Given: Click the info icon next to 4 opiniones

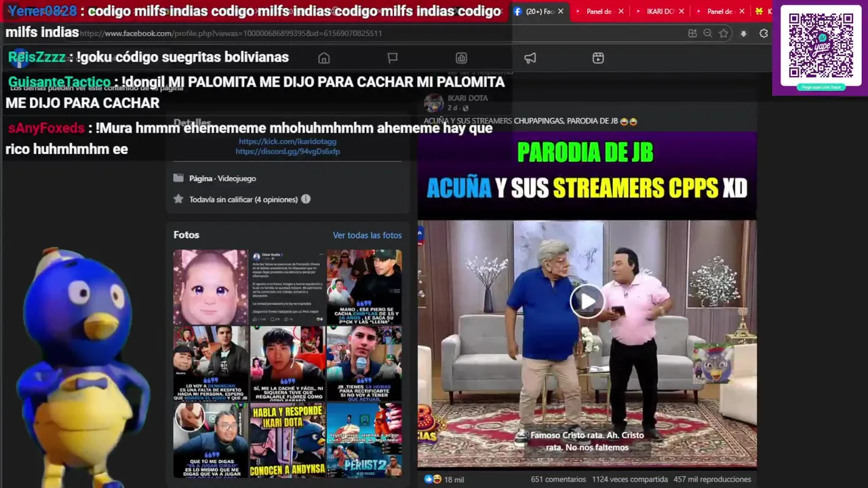Looking at the screenshot, I should pyautogui.click(x=306, y=199).
